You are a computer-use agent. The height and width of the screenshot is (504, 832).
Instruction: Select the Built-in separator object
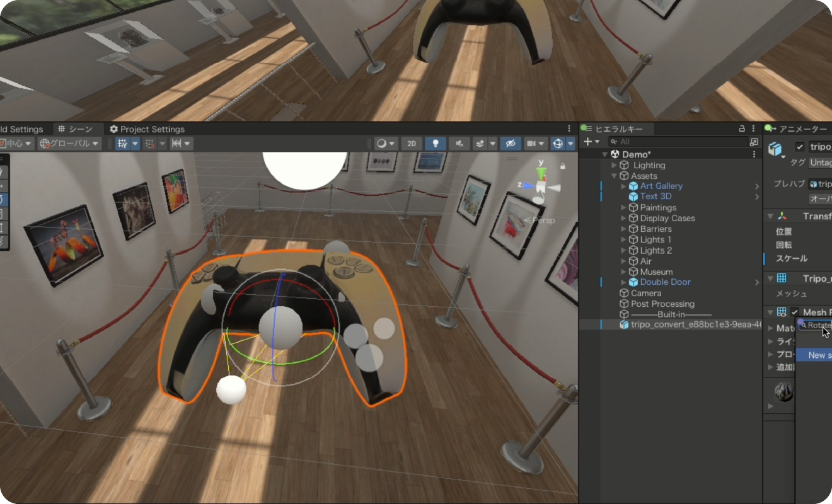[x=671, y=314]
